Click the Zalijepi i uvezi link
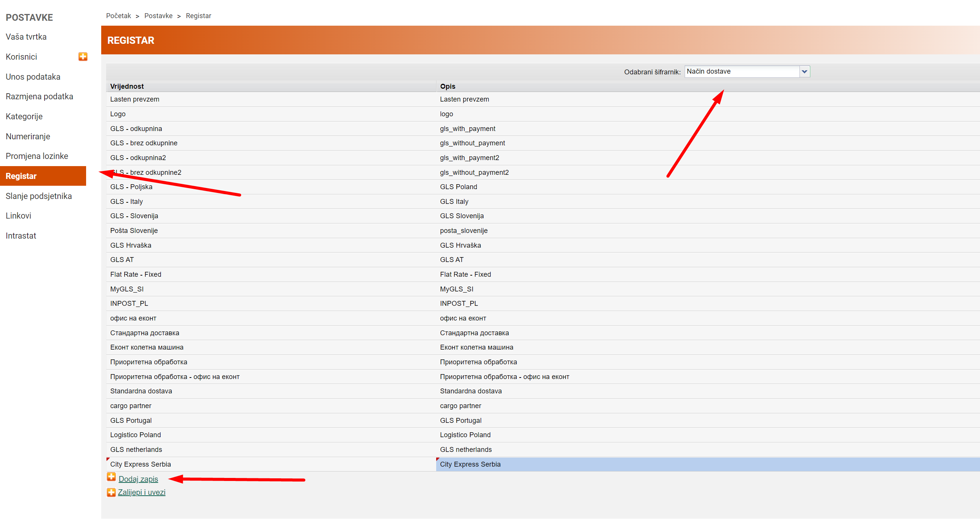 tap(142, 492)
